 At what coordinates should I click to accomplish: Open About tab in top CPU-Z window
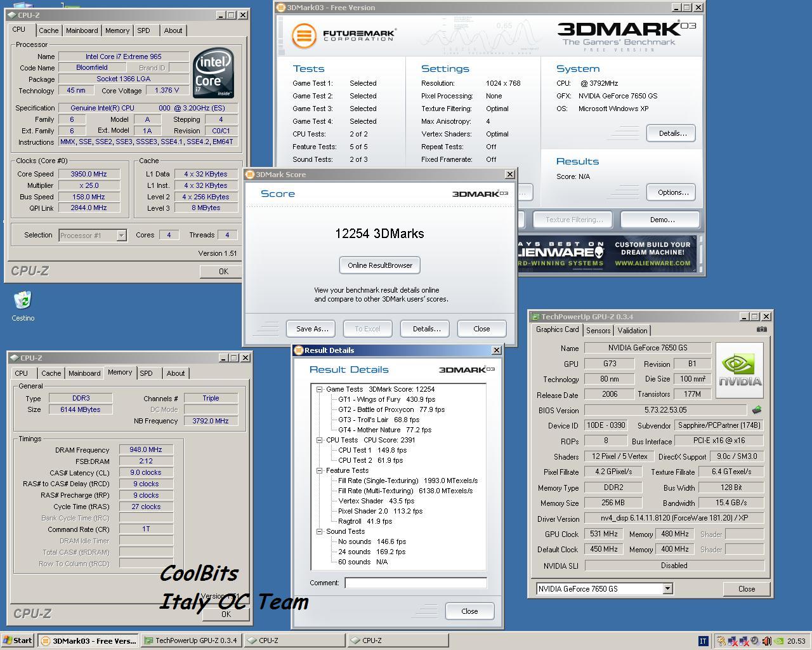click(x=173, y=30)
